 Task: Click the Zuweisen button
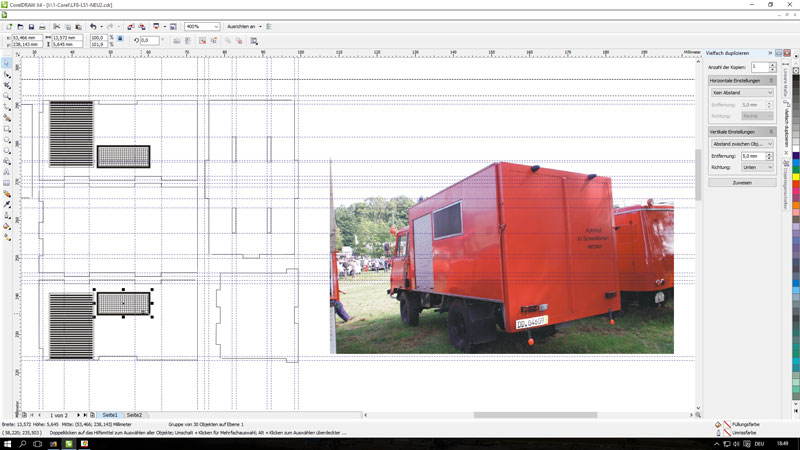coord(741,183)
